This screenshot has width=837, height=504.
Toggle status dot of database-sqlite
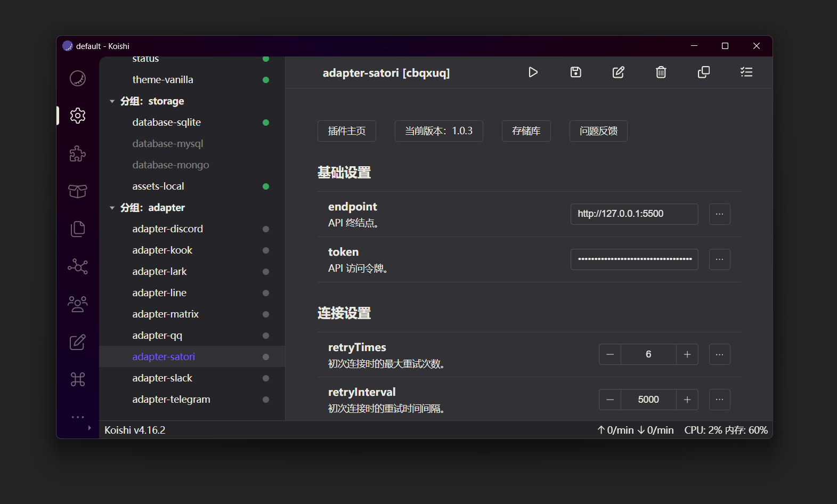coord(266,123)
